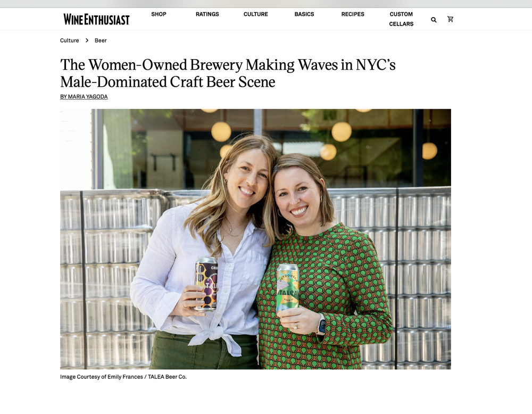Click the Wine Enthusiast logo
Screen dimensions: 532x414
coord(96,19)
